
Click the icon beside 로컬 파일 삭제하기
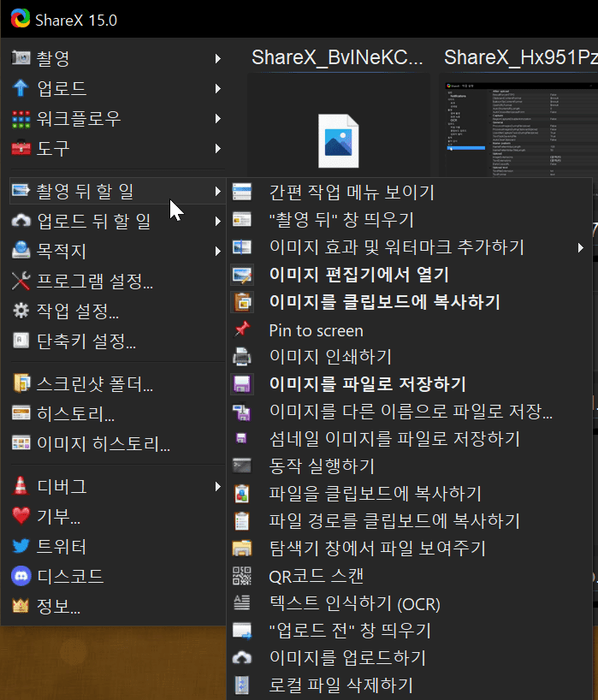tap(242, 685)
